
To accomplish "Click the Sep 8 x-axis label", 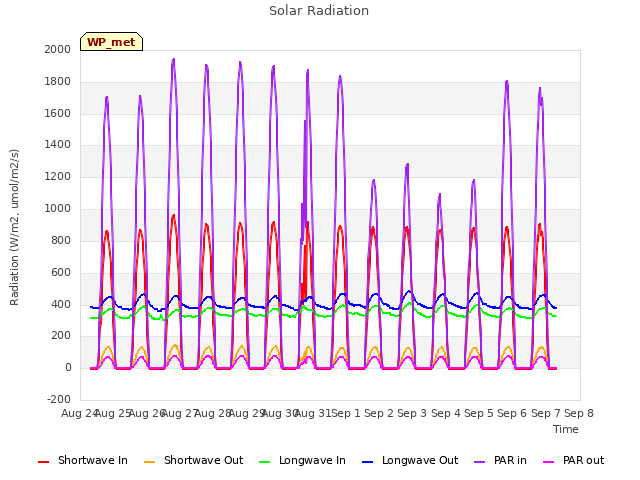I will [x=579, y=413].
